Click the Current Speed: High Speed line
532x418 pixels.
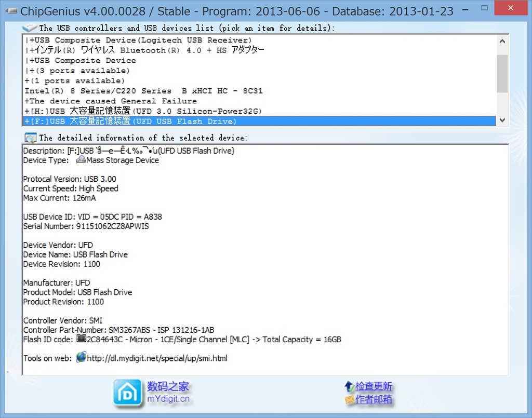[71, 188]
